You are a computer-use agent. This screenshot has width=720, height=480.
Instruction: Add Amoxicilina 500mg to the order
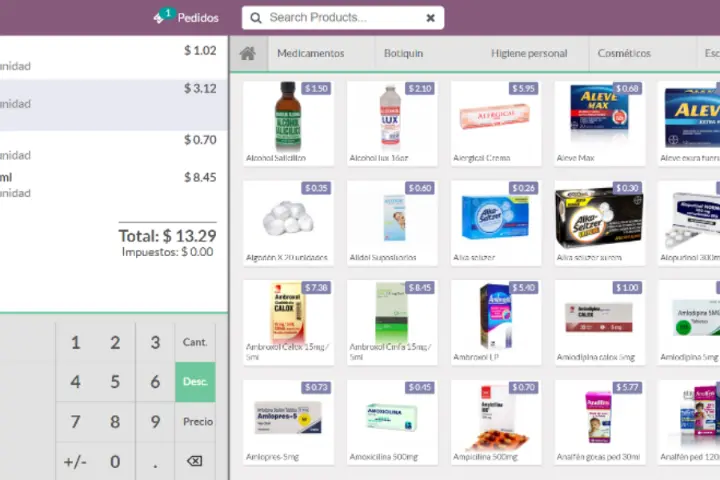click(392, 422)
